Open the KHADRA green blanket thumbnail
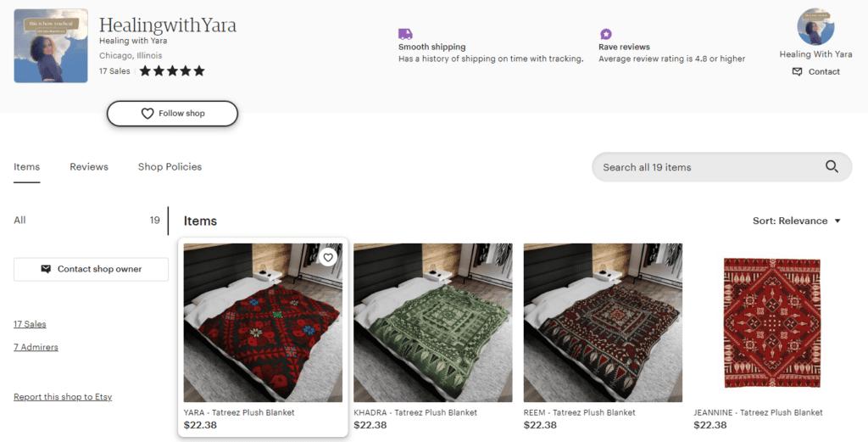The image size is (868, 442). [x=433, y=323]
